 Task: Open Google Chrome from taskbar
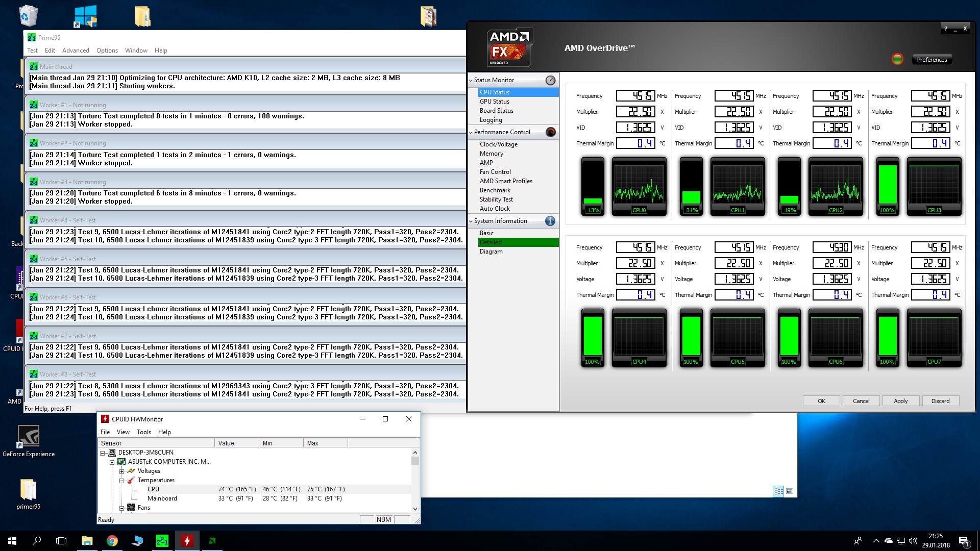[112, 541]
